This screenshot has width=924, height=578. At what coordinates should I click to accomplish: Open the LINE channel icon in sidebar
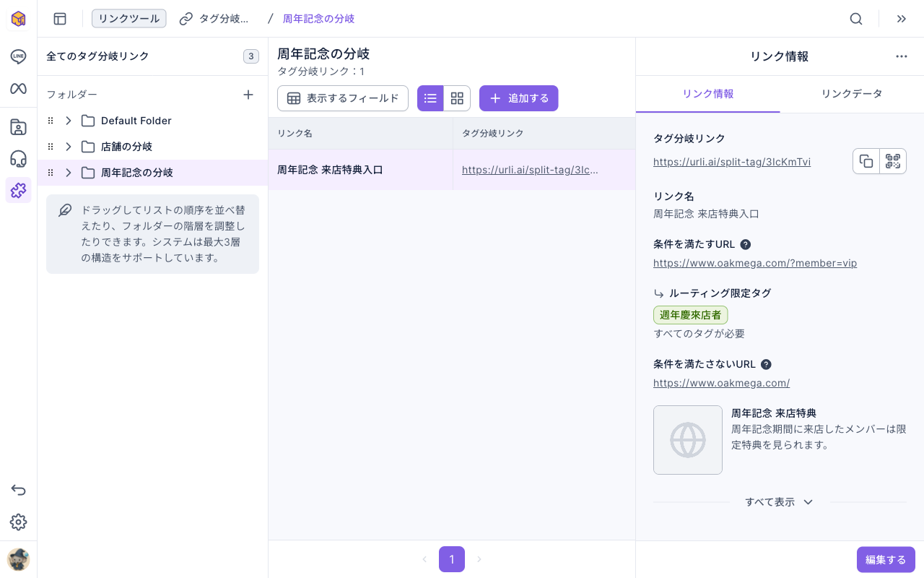(18, 56)
